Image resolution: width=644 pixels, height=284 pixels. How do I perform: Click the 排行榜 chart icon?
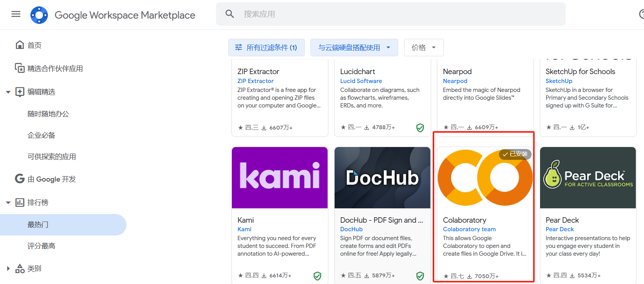point(20,202)
